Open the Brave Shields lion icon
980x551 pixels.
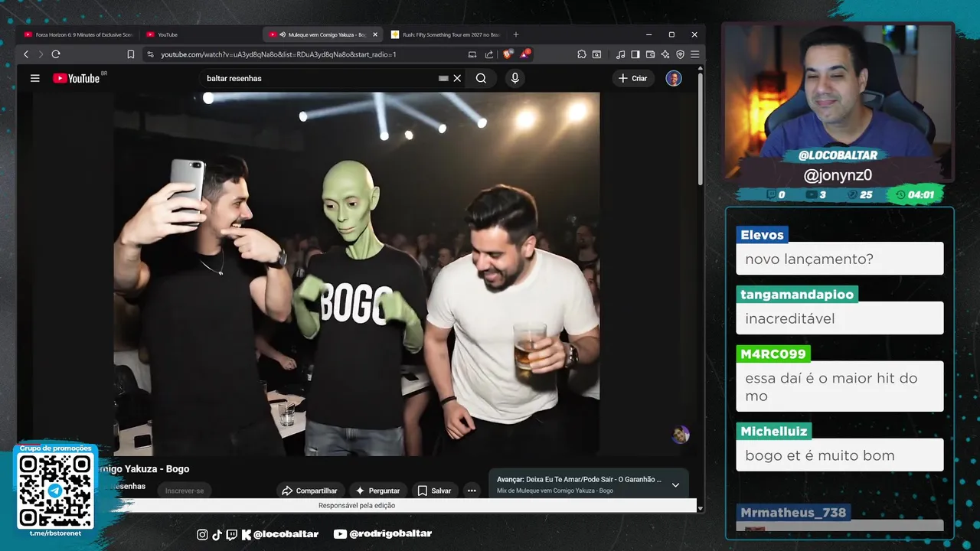tap(508, 54)
